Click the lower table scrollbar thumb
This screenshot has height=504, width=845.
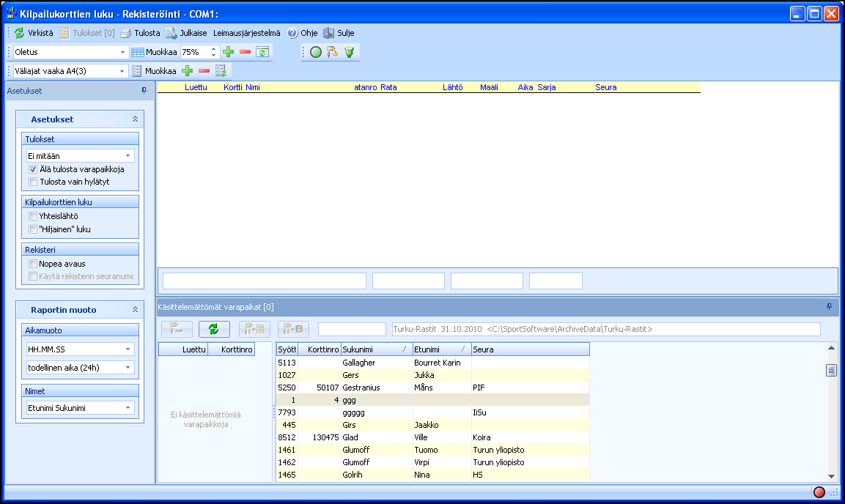pos(831,371)
